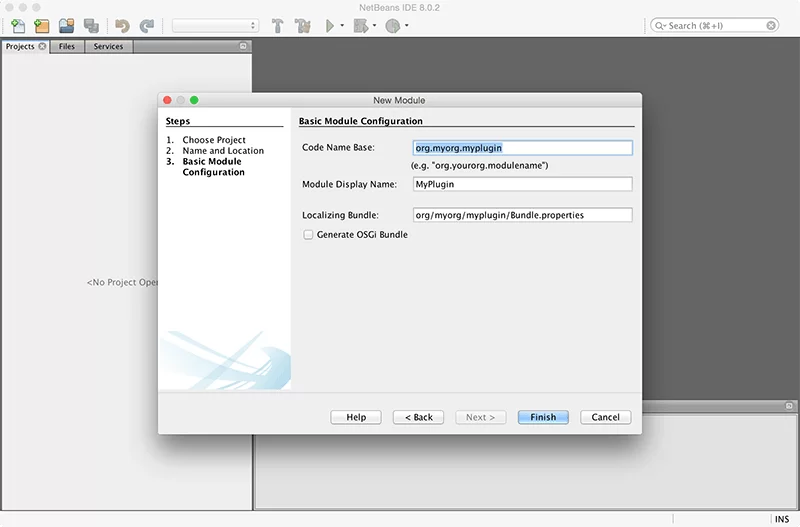Click the INS indicator in status bar
The width and height of the screenshot is (800, 527).
pyautogui.click(x=782, y=519)
